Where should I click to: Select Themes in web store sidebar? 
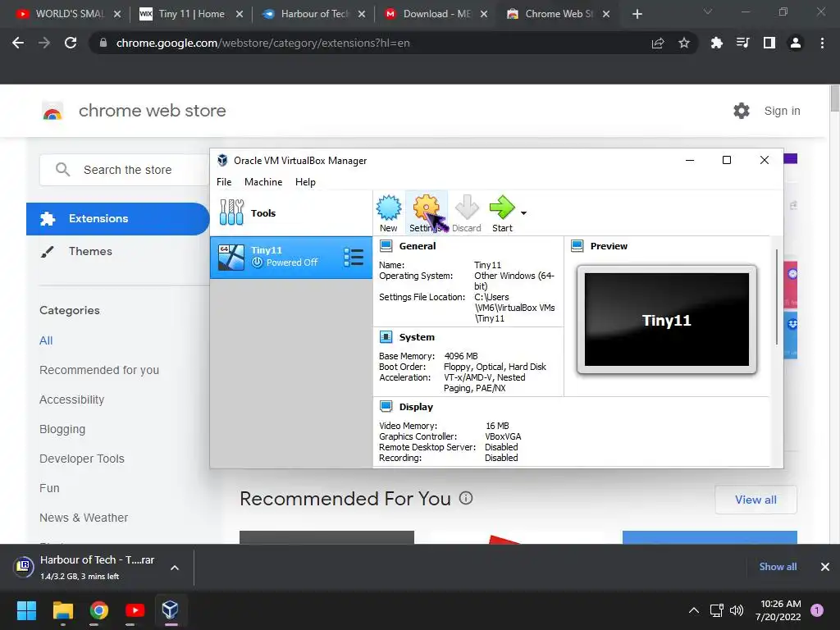coord(90,251)
